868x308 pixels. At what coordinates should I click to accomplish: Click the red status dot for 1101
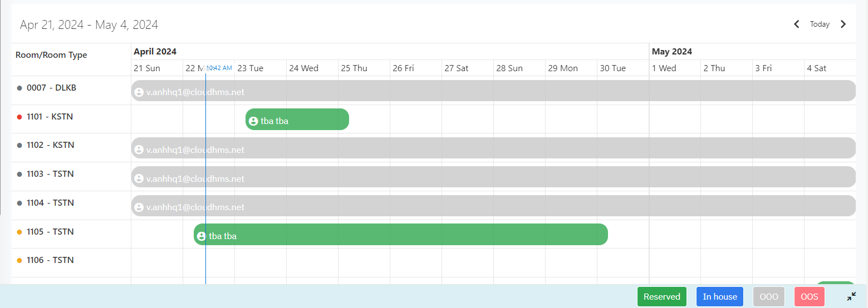tap(19, 117)
